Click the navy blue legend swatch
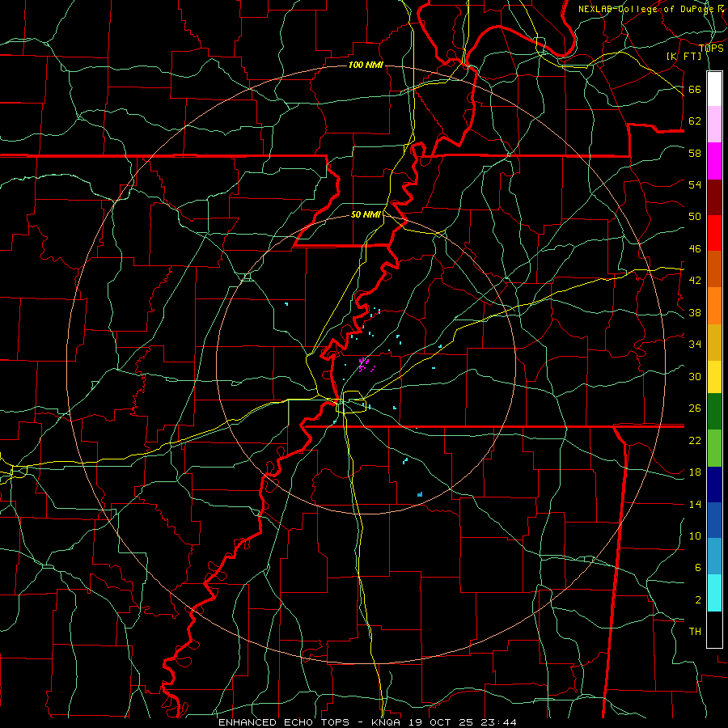This screenshot has height=728, width=728. coord(714,485)
